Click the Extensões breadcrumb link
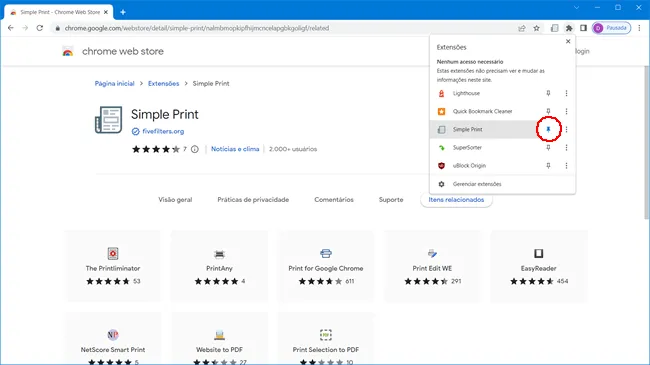Viewport: 650px width, 365px height. [163, 83]
